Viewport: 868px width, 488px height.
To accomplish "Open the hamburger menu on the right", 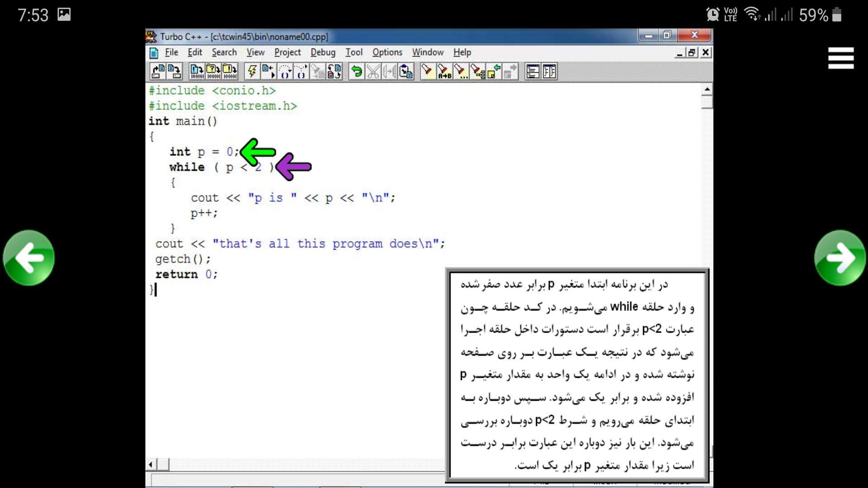I will (841, 58).
